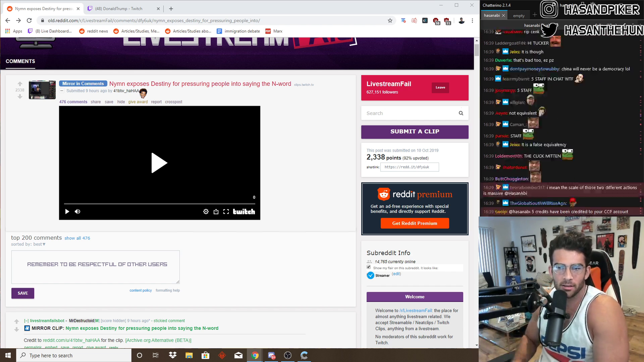This screenshot has width=644, height=362.
Task: Open File Explorer from the taskbar
Action: (189, 355)
